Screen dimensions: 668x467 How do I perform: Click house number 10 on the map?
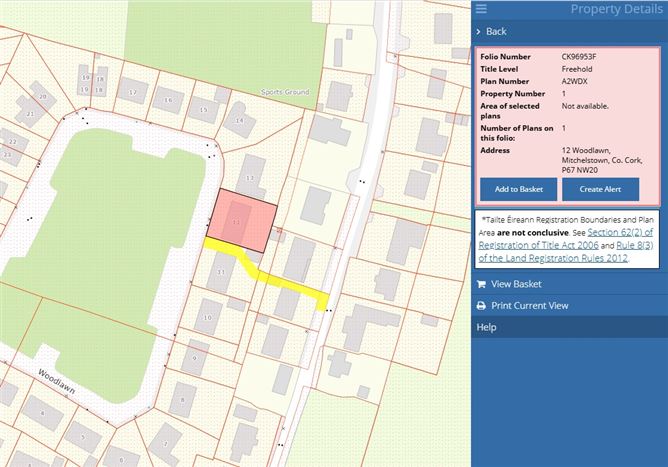click(207, 317)
